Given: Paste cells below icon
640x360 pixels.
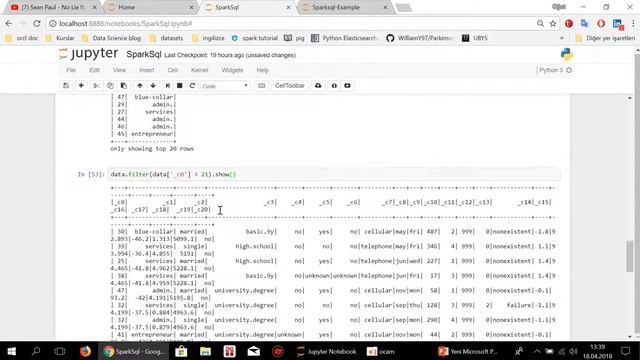Looking at the screenshot, I should coord(124,86).
